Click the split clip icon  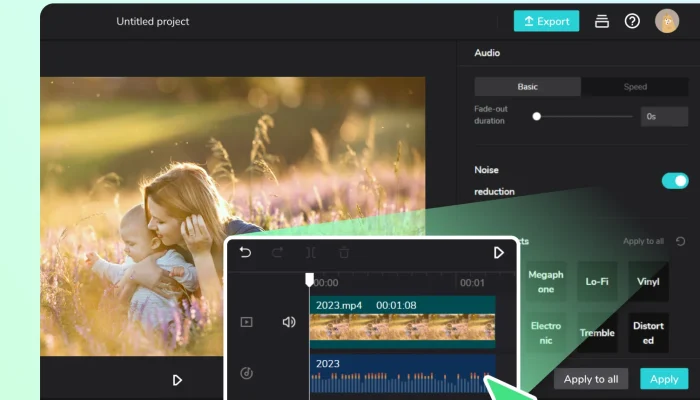[311, 253]
